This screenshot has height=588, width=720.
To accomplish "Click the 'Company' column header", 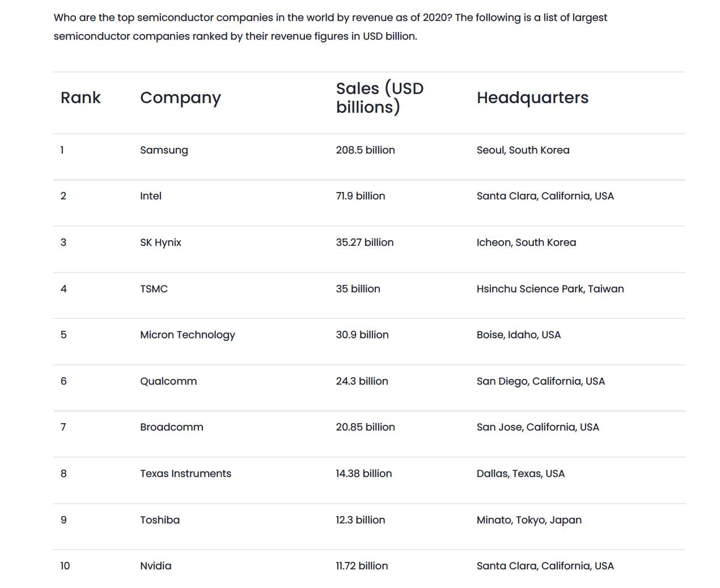I will click(180, 98).
